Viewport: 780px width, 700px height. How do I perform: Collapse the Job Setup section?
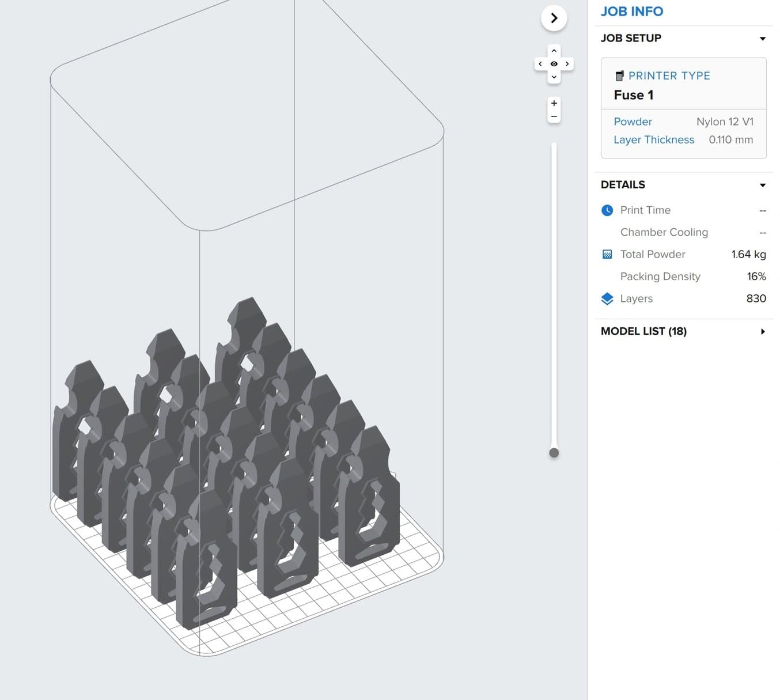762,39
